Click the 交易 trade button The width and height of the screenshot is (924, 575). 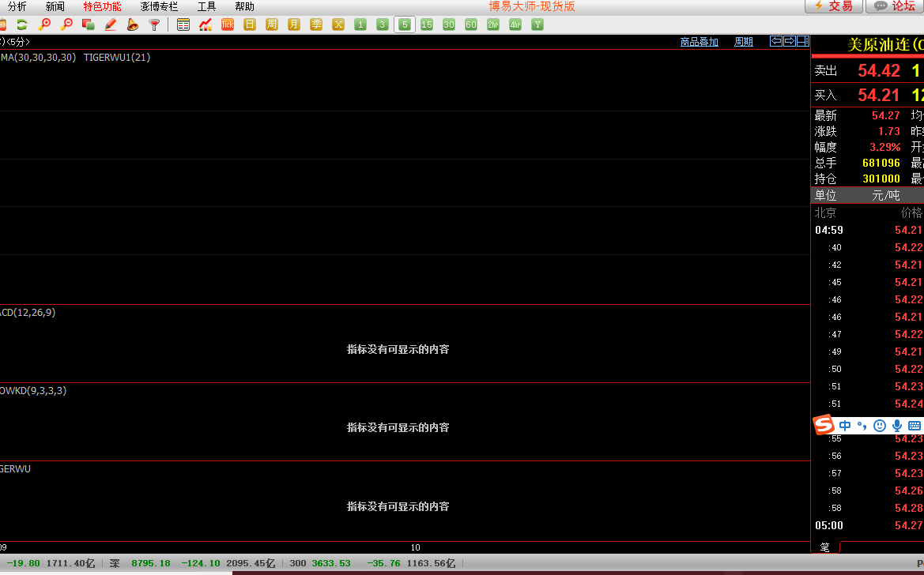(833, 6)
